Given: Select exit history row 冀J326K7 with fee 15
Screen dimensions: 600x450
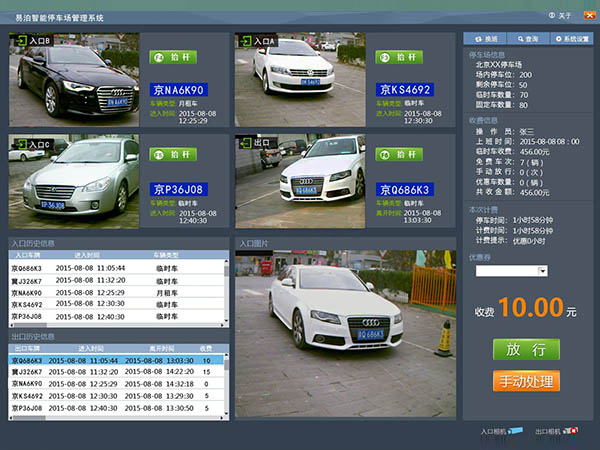Looking at the screenshot, I should [x=116, y=372].
